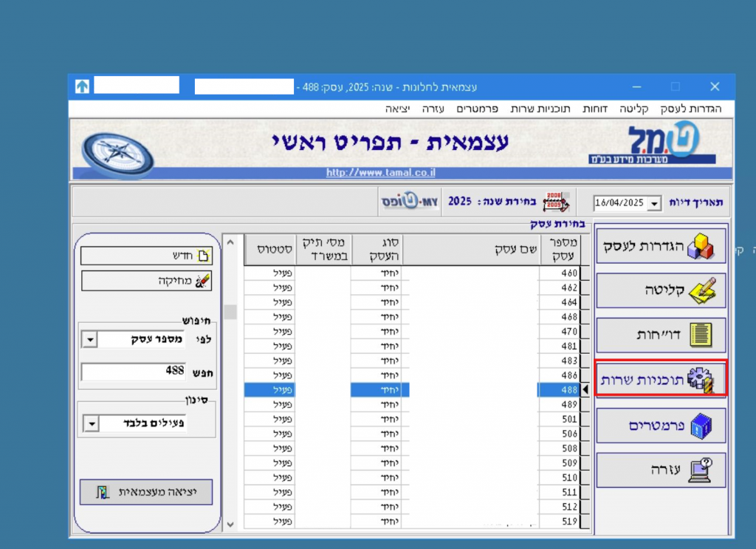Click the year selection calendar icon

(556, 202)
